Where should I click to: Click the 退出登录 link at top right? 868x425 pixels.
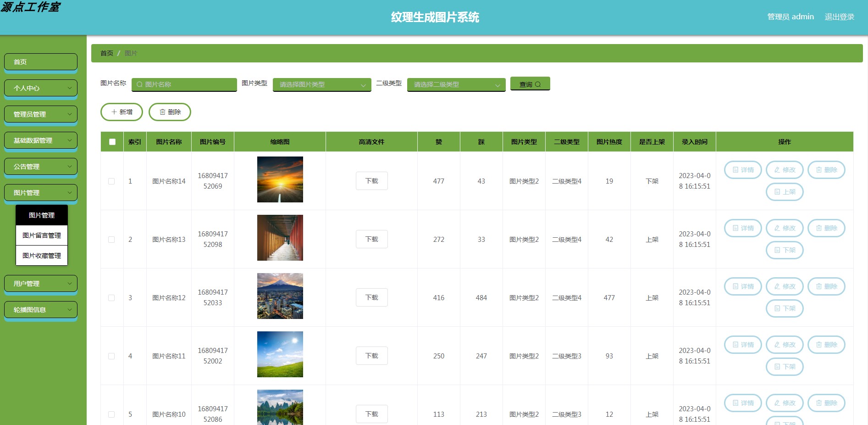tap(839, 17)
